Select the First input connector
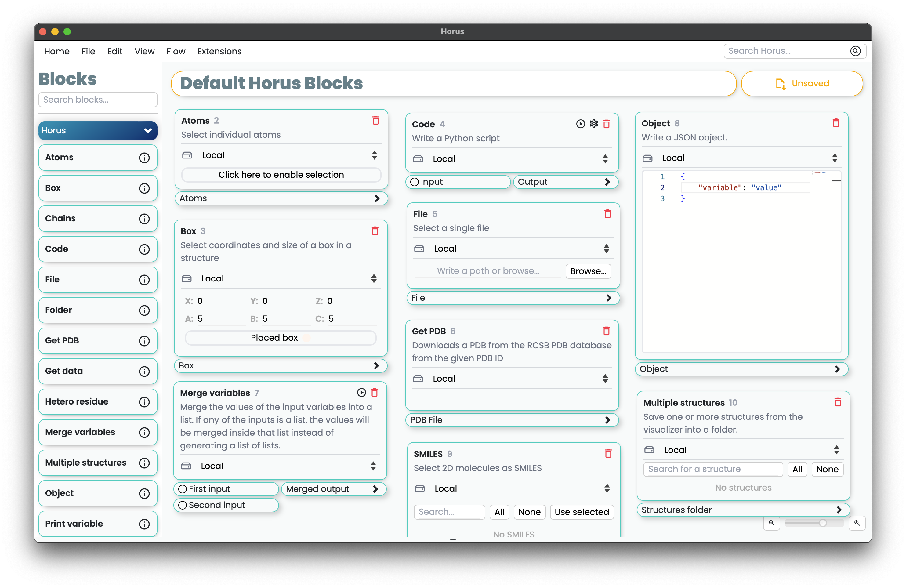The height and width of the screenshot is (588, 906). point(182,489)
